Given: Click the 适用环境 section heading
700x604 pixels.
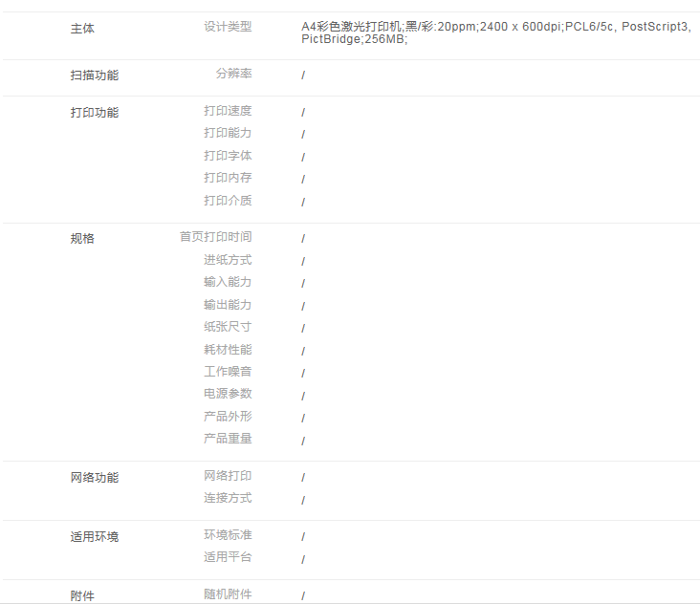Looking at the screenshot, I should pyautogui.click(x=95, y=537).
